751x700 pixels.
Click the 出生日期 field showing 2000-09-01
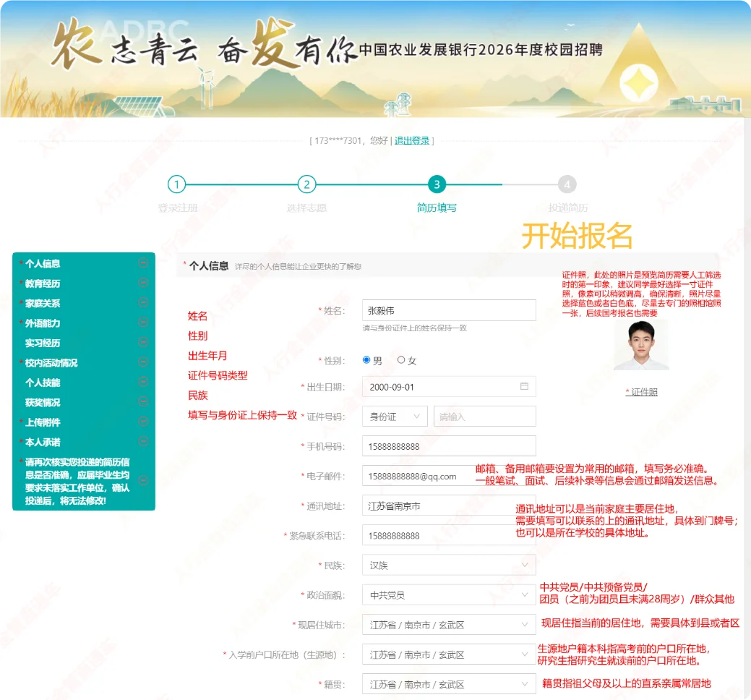click(x=449, y=387)
